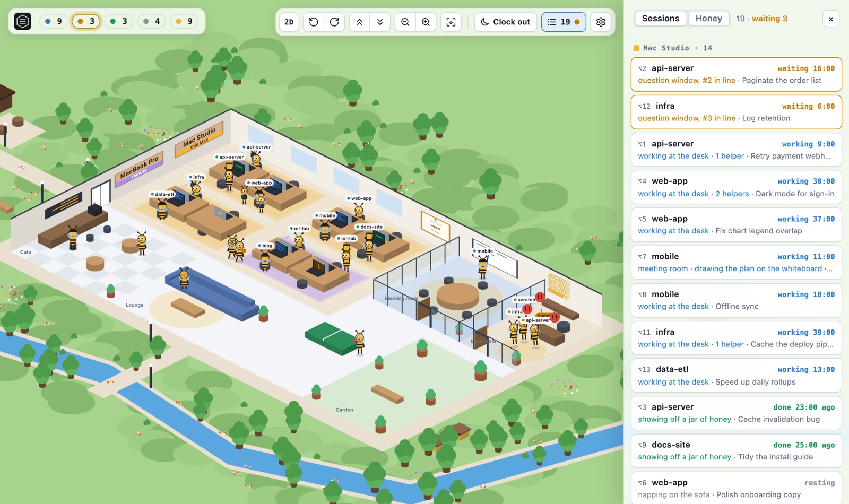Image resolution: width=849 pixels, height=504 pixels.
Task: Switch to 2D view
Action: [289, 22]
